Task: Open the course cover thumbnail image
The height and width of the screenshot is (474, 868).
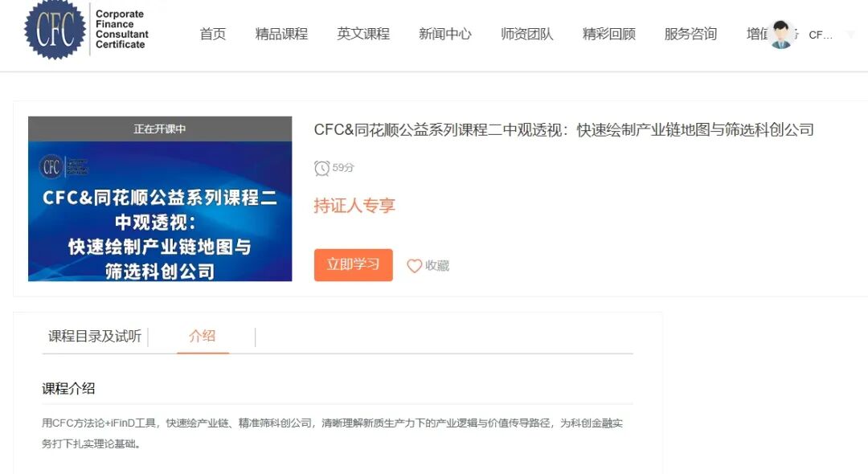Action: 159,199
